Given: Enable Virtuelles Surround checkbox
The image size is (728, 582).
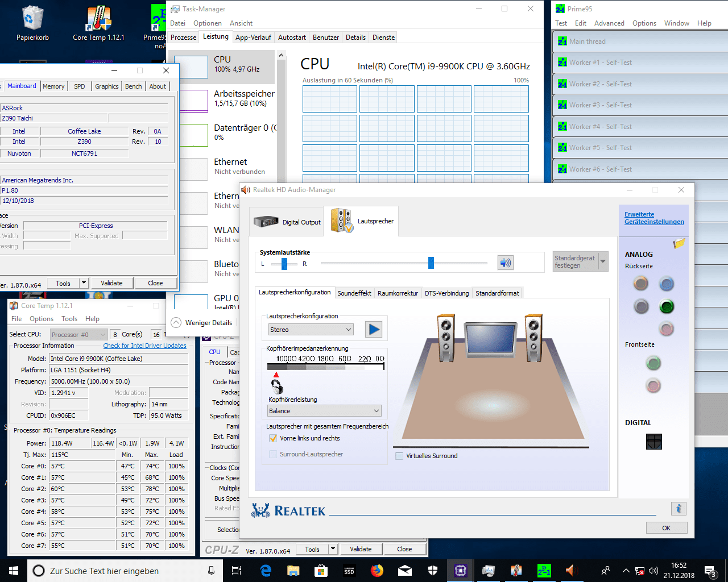Looking at the screenshot, I should click(399, 456).
